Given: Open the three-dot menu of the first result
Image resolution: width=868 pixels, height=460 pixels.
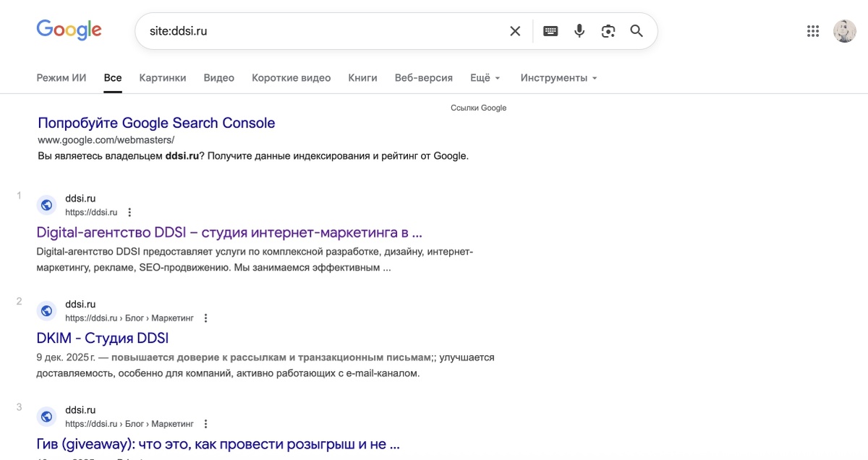Looking at the screenshot, I should pos(129,211).
